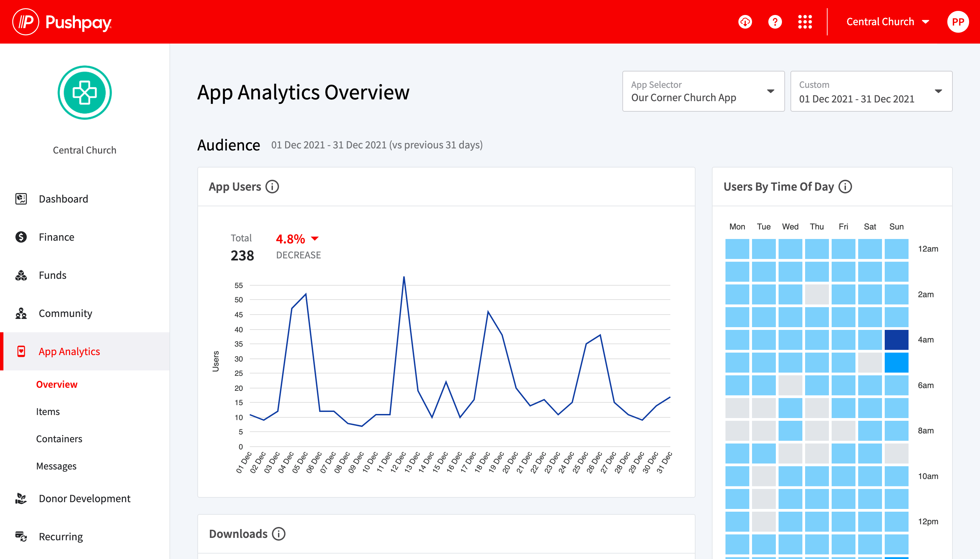This screenshot has width=980, height=559.
Task: Go to the Overview page
Action: point(56,384)
